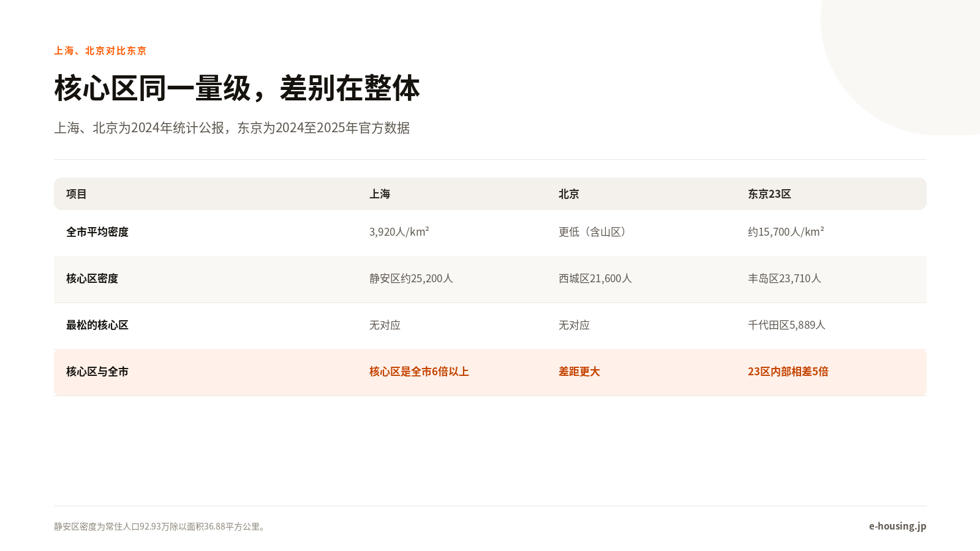The width and height of the screenshot is (980, 551).
Task: Click the cell 静安区约25,200人
Action: point(411,279)
